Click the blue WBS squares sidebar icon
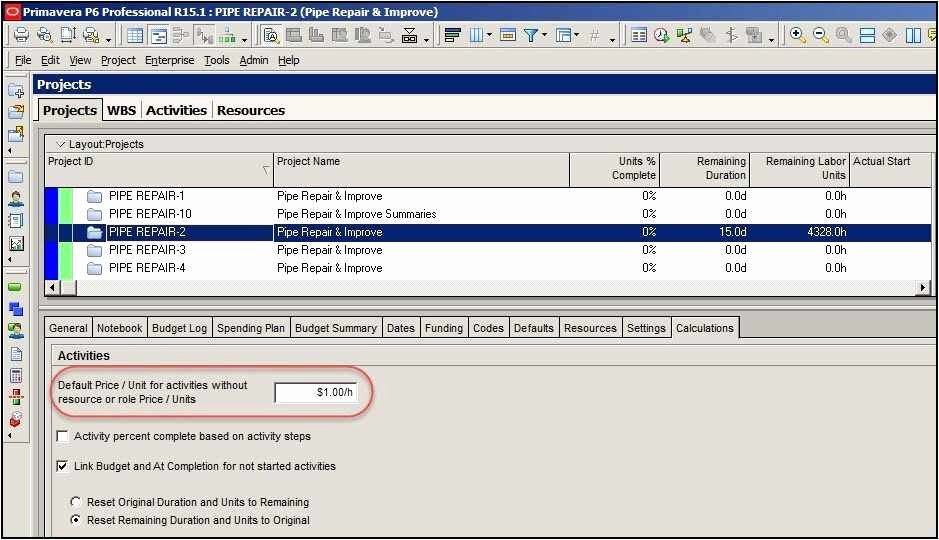Viewport: 939px width, 540px height. pos(16,309)
